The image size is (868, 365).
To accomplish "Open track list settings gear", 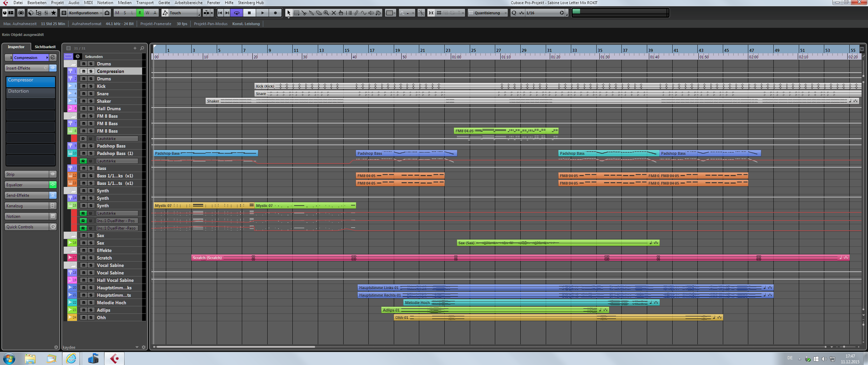I will click(143, 347).
